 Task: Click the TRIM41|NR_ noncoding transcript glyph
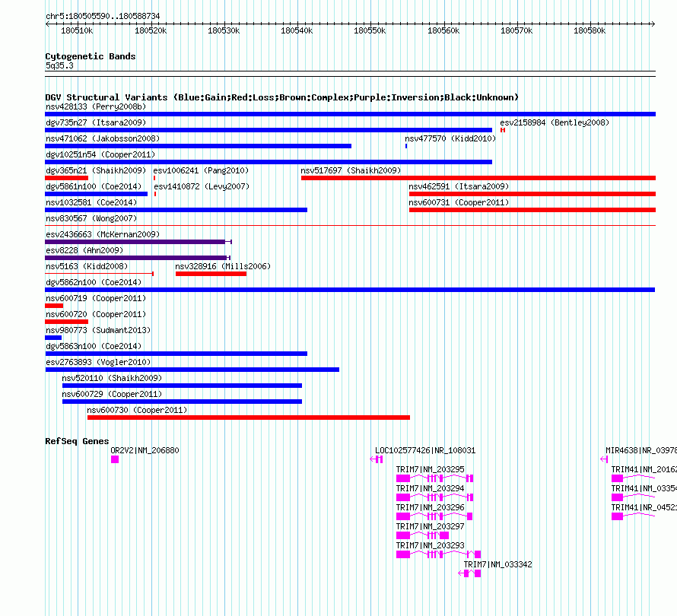[x=634, y=516]
